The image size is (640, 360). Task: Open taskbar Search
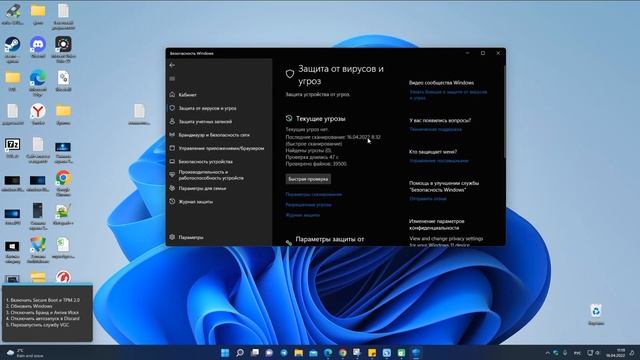(x=240, y=353)
